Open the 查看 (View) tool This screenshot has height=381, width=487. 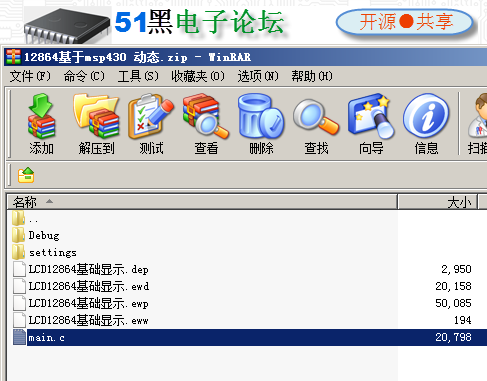[206, 116]
